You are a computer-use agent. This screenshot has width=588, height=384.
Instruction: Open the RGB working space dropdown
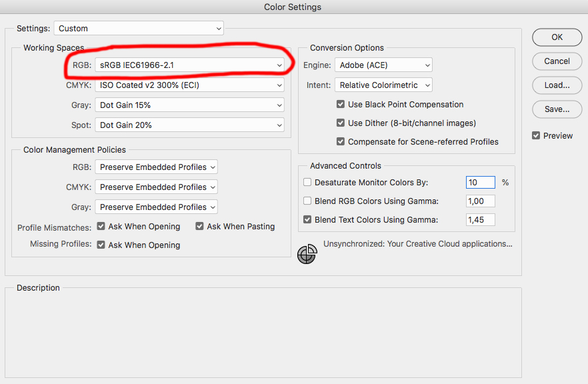click(x=189, y=65)
